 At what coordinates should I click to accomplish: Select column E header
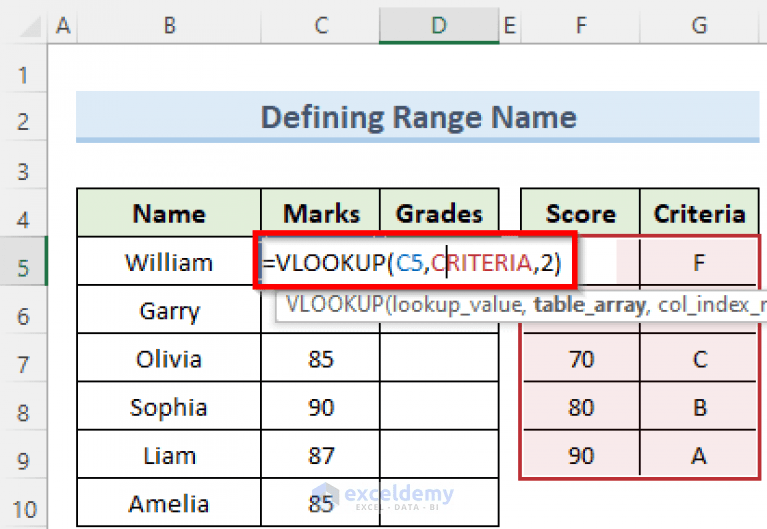(x=510, y=25)
